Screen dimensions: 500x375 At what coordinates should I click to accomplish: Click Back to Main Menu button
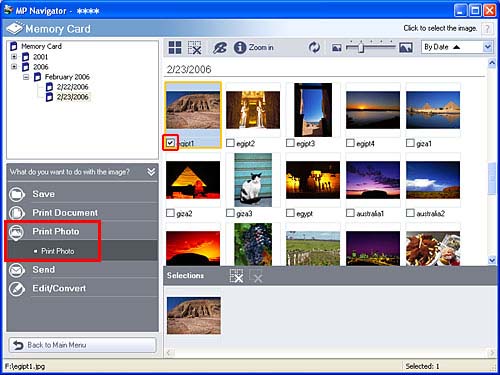pos(82,345)
